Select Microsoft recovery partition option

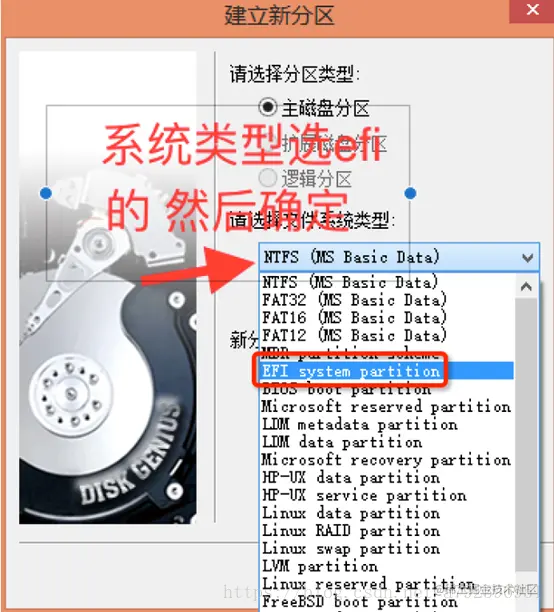(387, 460)
